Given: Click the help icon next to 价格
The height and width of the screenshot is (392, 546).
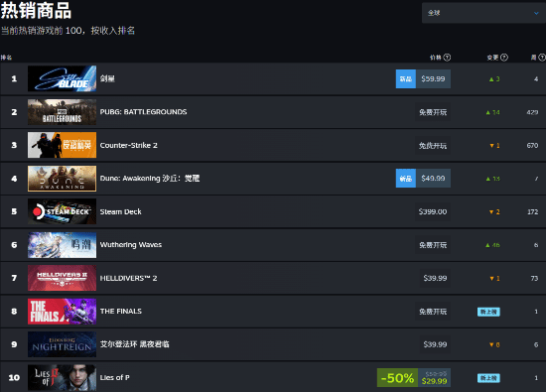Looking at the screenshot, I should point(447,58).
